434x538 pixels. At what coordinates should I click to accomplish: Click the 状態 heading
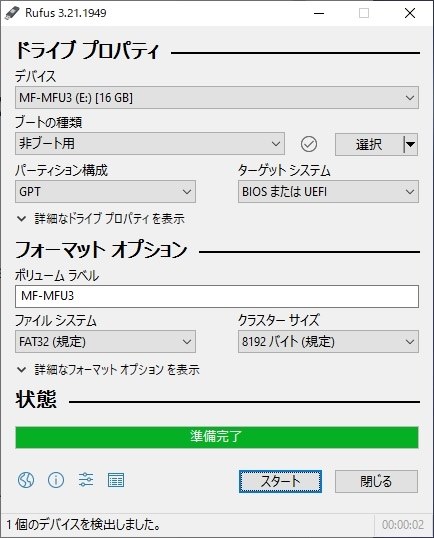pyautogui.click(x=36, y=399)
